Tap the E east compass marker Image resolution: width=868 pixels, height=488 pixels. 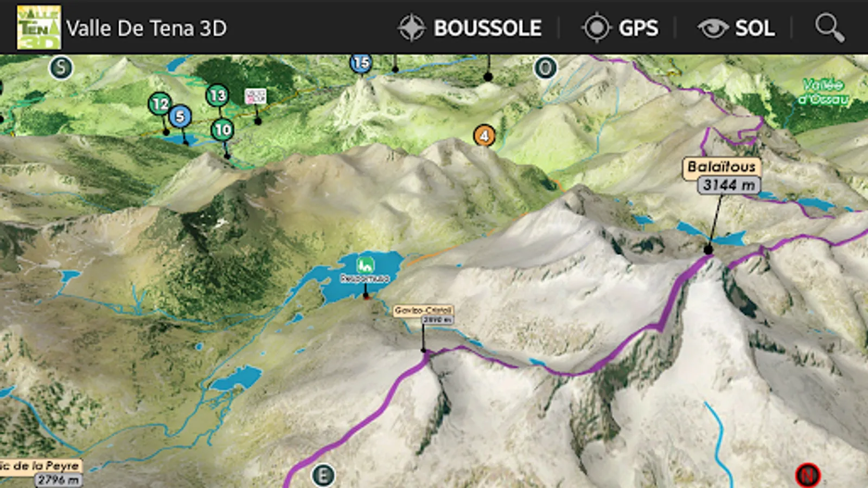point(323,476)
